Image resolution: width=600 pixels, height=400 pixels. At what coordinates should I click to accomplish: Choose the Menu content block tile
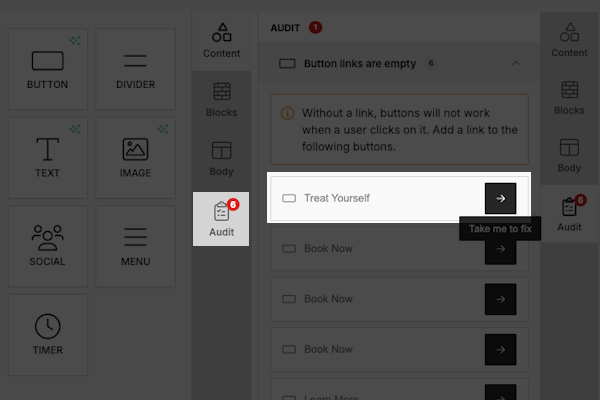pyautogui.click(x=135, y=245)
